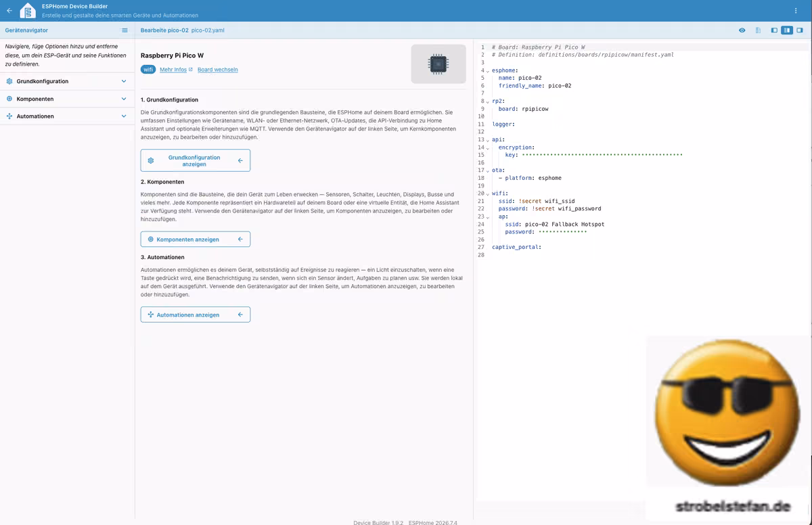Fold the wifi block at line 20
Screen dimensions: 812x525
pyautogui.click(x=488, y=193)
